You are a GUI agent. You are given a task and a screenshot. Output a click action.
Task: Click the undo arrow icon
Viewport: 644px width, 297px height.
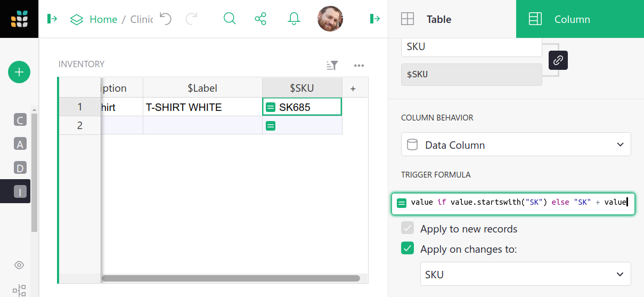point(166,19)
